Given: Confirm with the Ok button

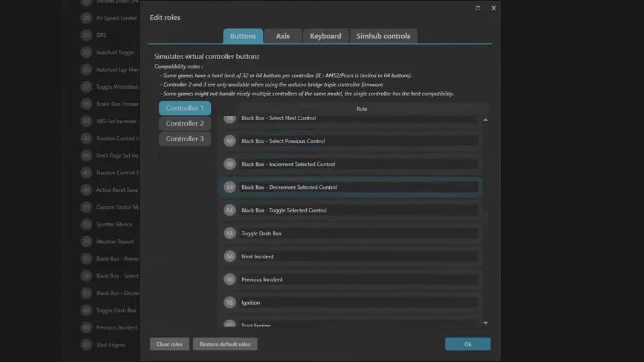Looking at the screenshot, I should (x=468, y=344).
